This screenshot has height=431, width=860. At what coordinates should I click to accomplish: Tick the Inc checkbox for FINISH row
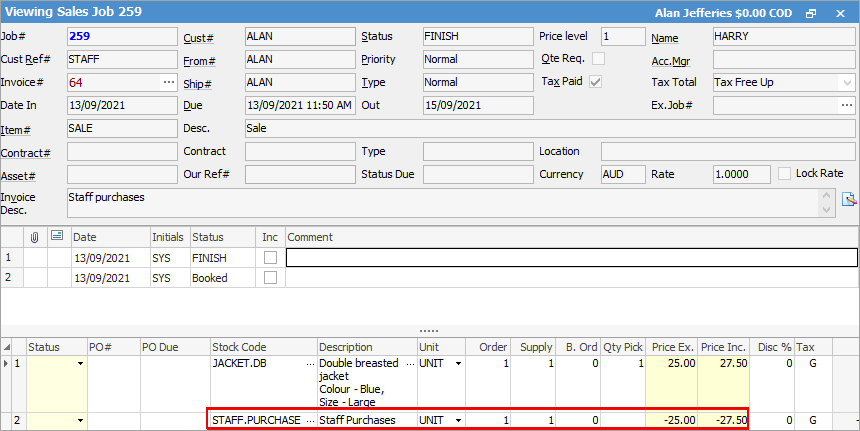tap(270, 258)
